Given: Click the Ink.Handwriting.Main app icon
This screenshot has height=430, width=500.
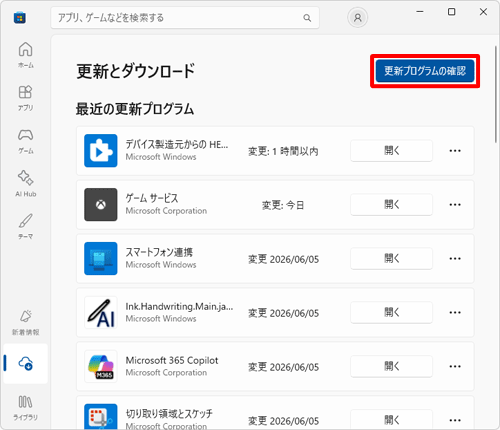Looking at the screenshot, I should 101,313.
